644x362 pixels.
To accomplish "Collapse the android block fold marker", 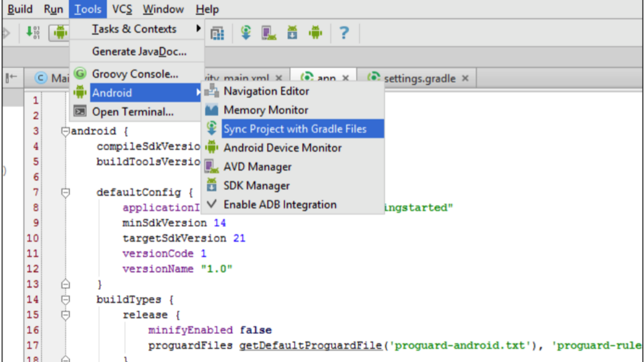I will click(x=65, y=131).
